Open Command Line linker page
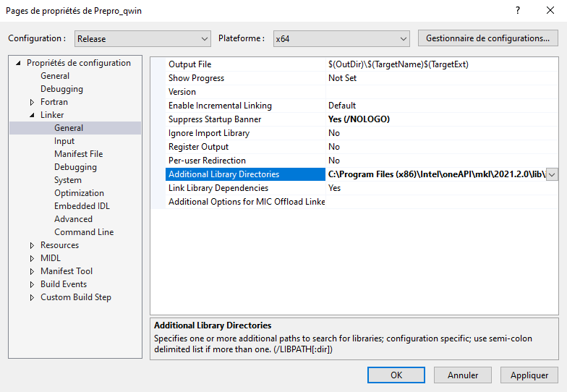The width and height of the screenshot is (567, 392). 84,232
